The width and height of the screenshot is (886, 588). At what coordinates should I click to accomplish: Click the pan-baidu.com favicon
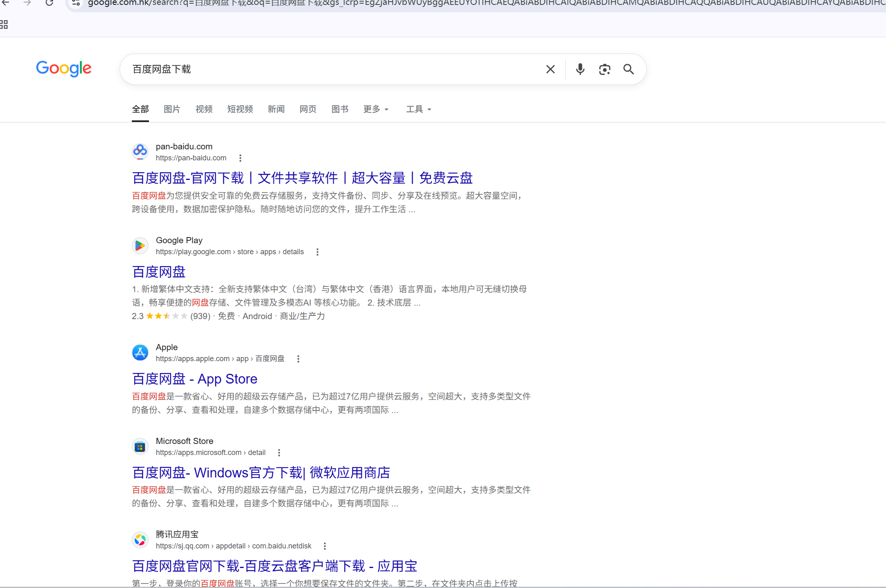point(140,152)
